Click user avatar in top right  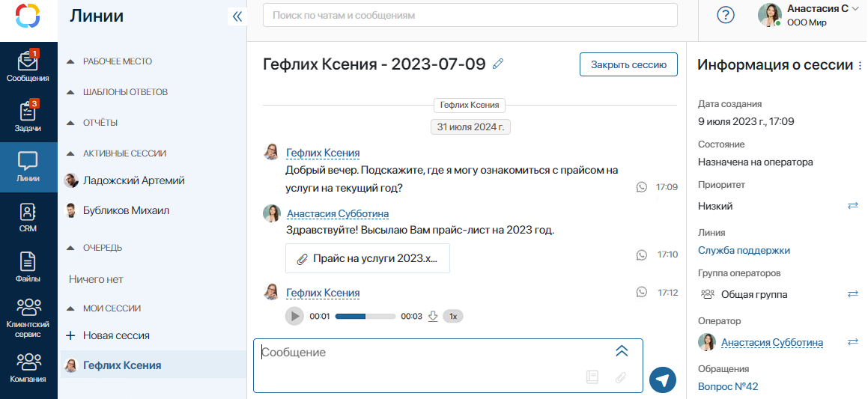(x=769, y=15)
